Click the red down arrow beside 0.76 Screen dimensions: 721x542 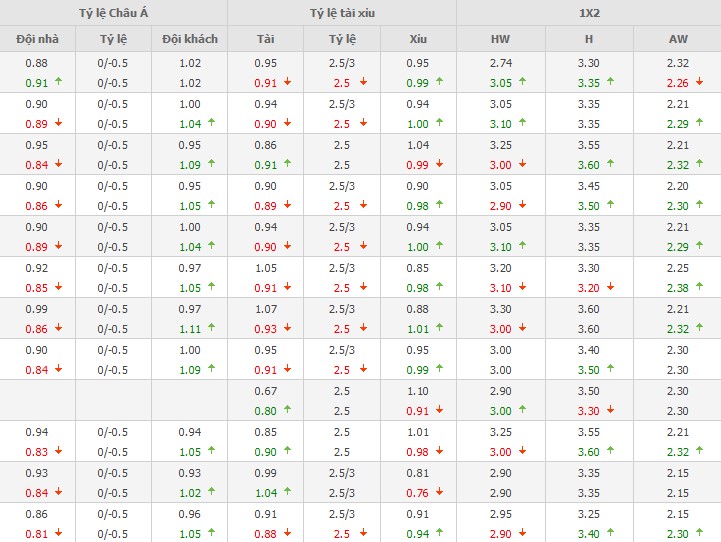(438, 492)
